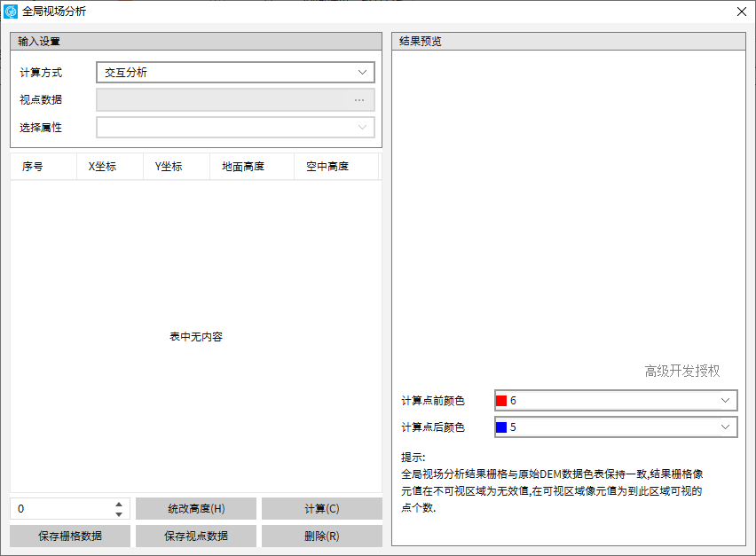
Task: Click the 空中高度 column header
Action: 327,167
